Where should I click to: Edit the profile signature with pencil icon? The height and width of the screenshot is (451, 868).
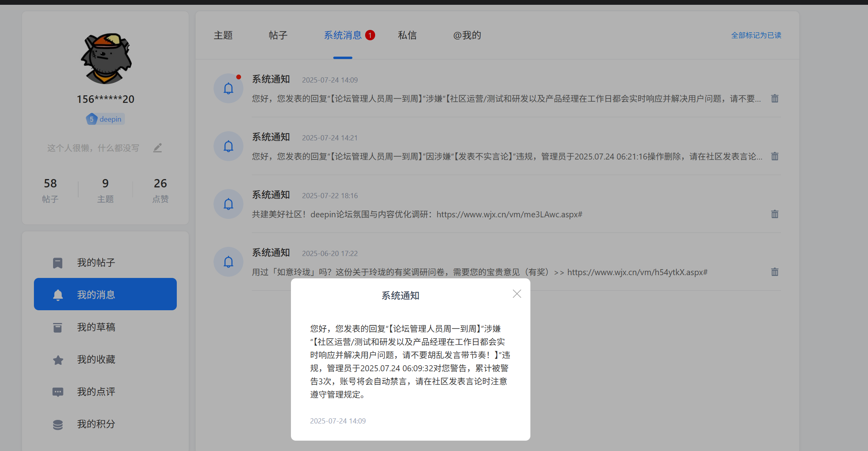click(x=158, y=148)
